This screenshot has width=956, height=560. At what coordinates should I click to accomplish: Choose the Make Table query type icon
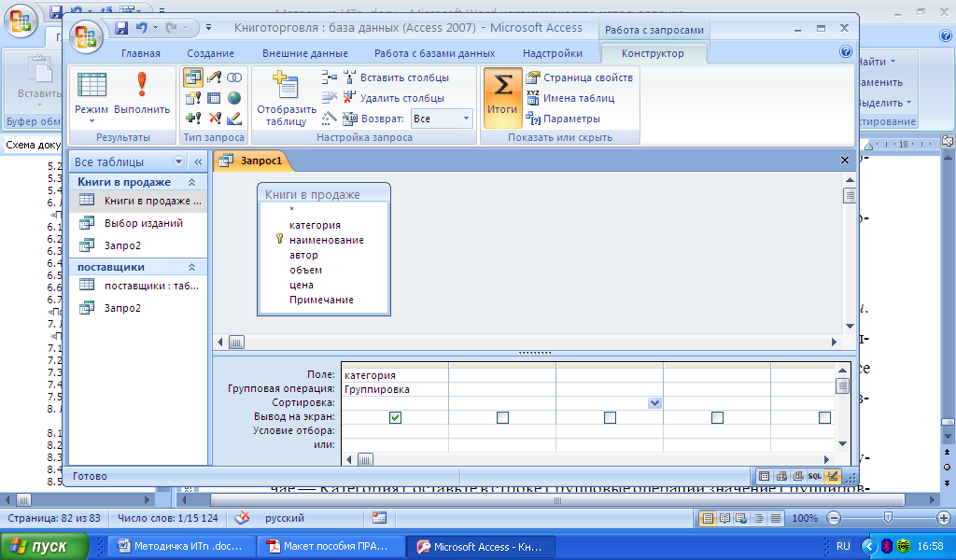(x=193, y=98)
